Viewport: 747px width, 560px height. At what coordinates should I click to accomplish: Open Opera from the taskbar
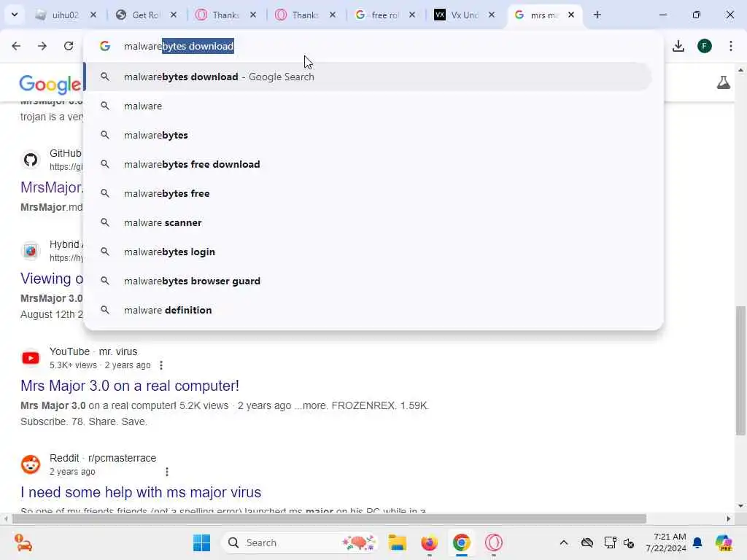click(x=494, y=542)
